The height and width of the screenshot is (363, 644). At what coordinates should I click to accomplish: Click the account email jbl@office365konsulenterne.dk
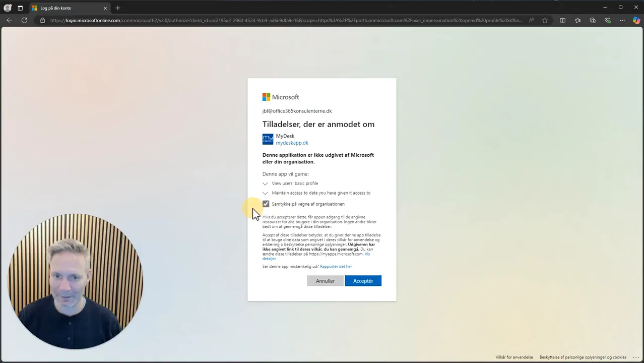[297, 111]
